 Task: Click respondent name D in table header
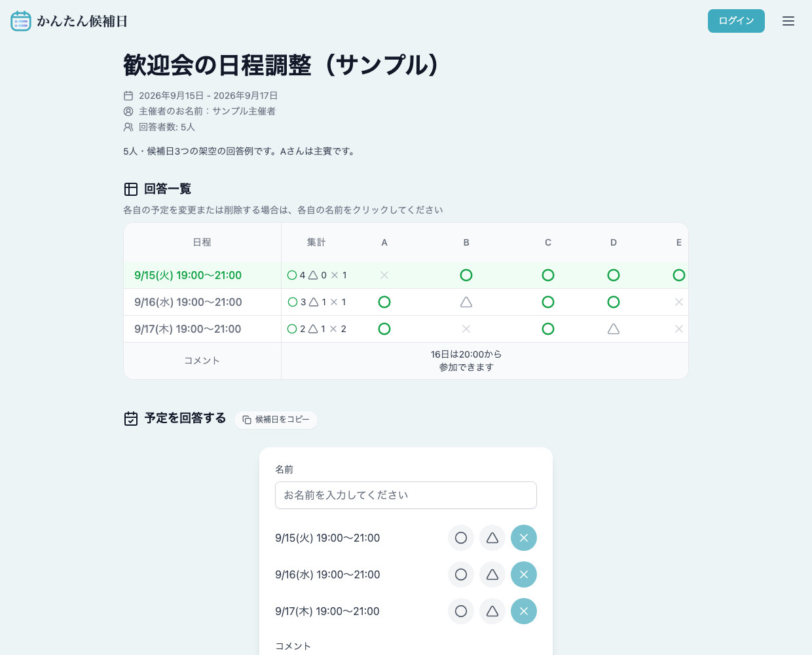pyautogui.click(x=614, y=242)
